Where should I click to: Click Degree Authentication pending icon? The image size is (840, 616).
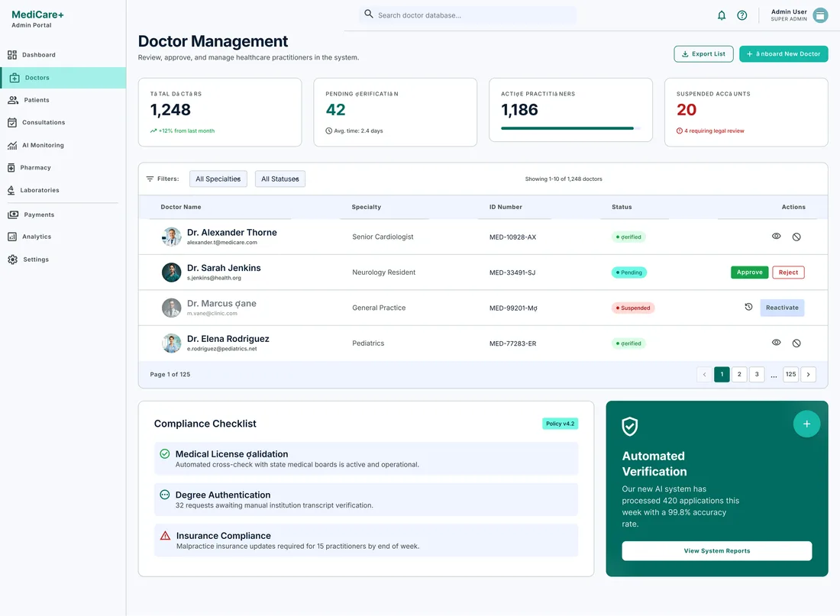click(165, 495)
